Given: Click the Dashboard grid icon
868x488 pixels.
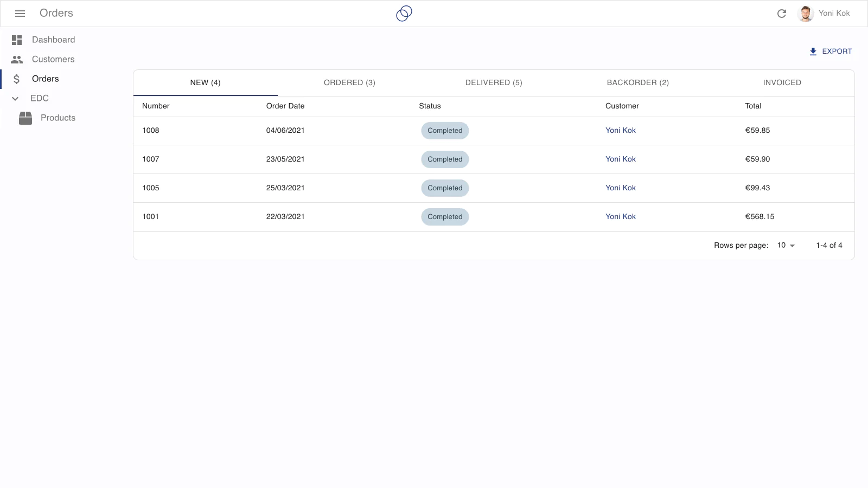Looking at the screenshot, I should click(17, 40).
